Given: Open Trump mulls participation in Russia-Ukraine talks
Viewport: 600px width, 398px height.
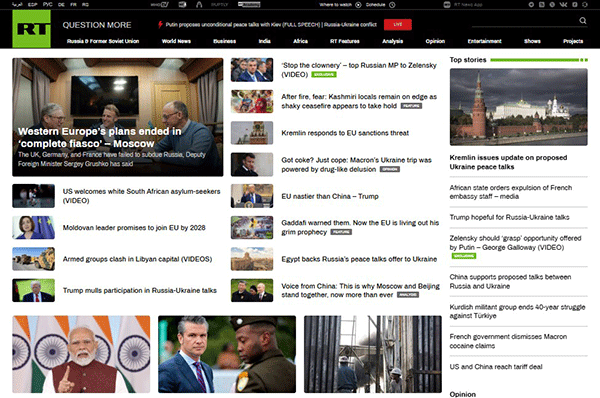Looking at the screenshot, I should pos(140,290).
